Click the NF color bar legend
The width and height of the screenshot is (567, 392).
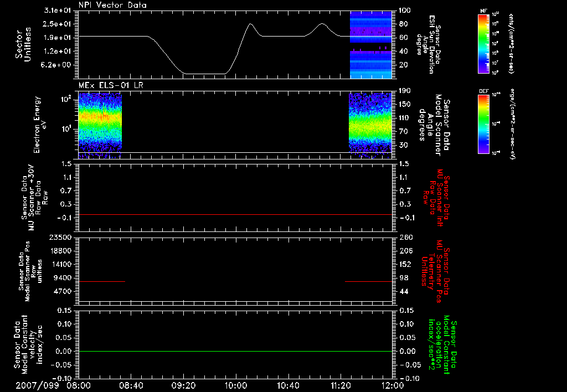[x=483, y=43]
